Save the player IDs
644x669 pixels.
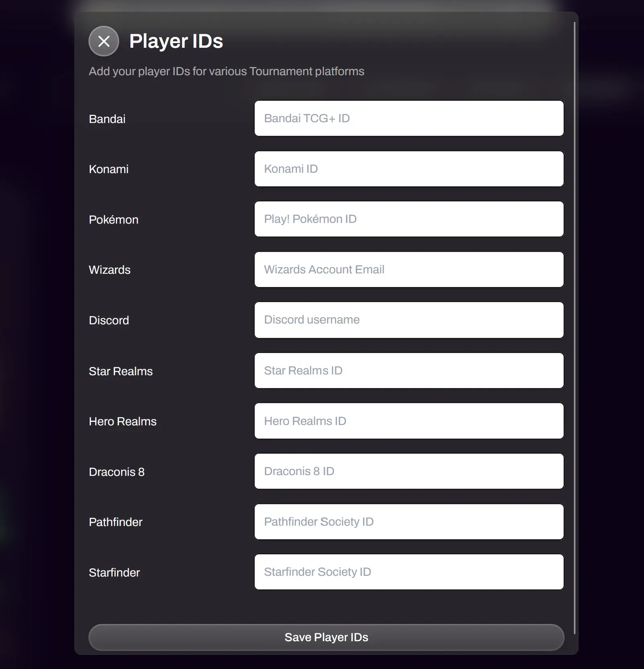pyautogui.click(x=326, y=637)
